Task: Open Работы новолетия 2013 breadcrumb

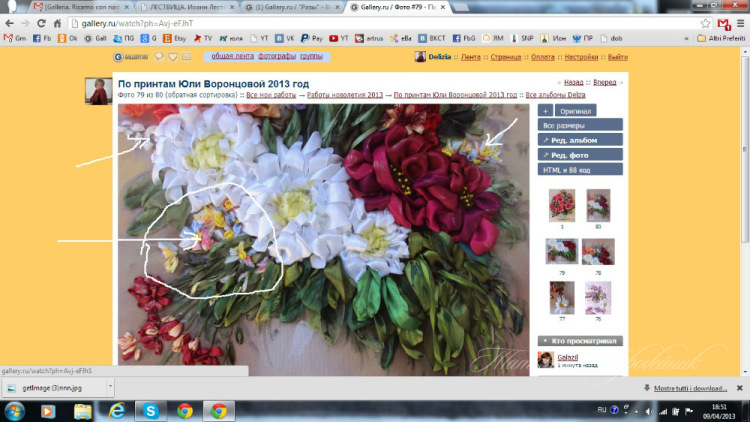Action: (x=345, y=95)
